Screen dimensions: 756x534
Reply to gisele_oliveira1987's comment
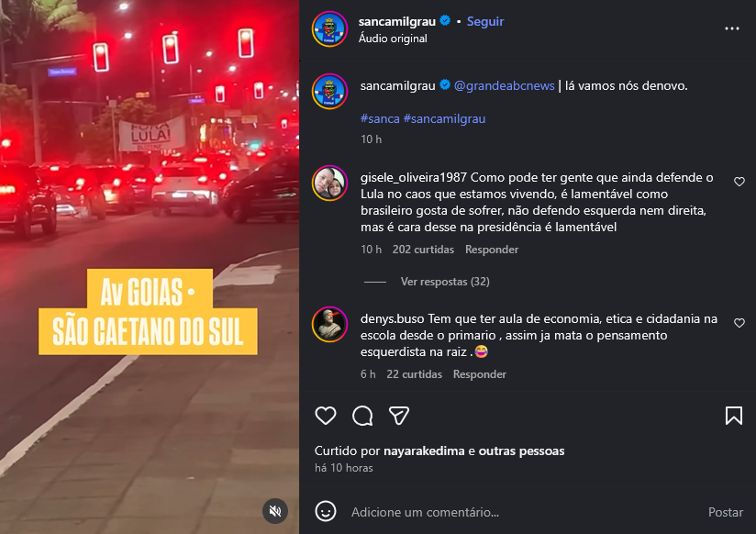[491, 250]
